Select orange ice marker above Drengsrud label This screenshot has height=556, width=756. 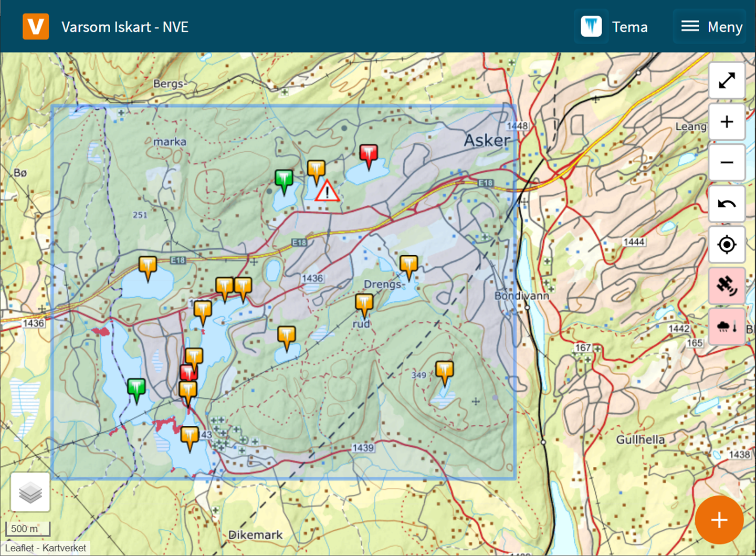(408, 265)
